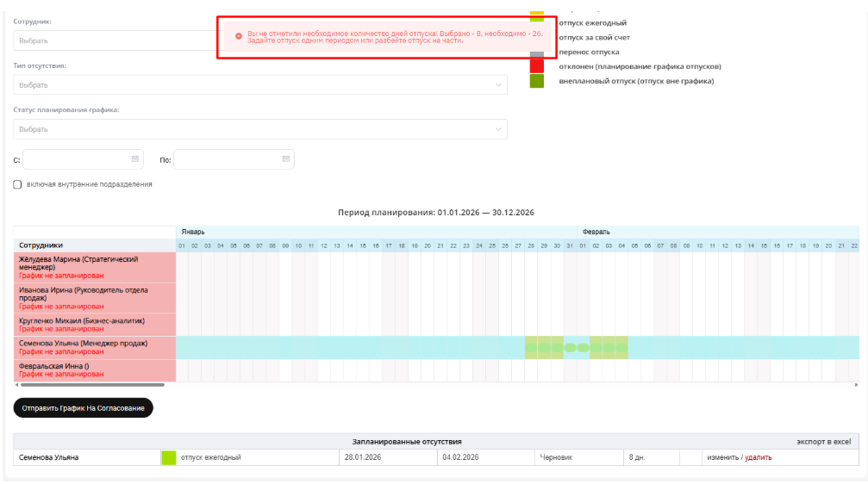
Task: Expand 'Статус планирования графика' dropdown
Action: tap(259, 129)
